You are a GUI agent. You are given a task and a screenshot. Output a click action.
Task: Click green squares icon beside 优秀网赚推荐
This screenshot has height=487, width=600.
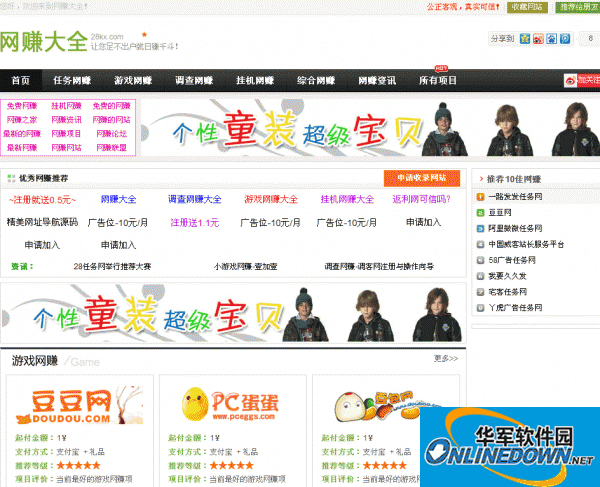point(11,178)
